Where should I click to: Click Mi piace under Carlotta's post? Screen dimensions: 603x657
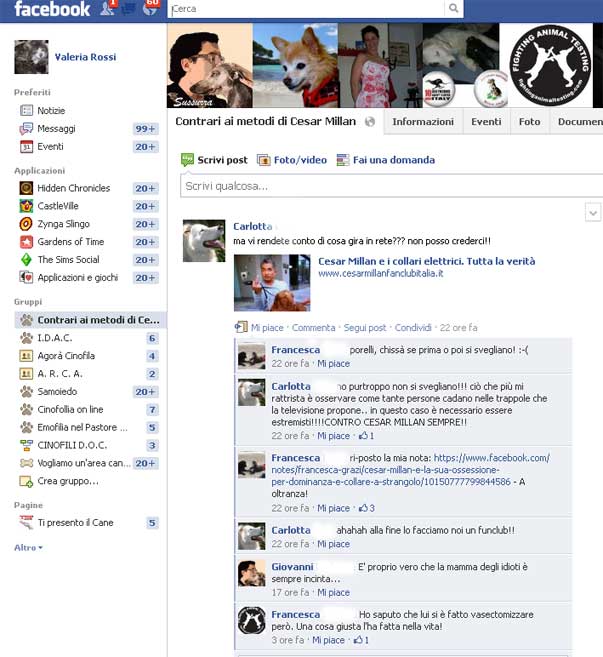pyautogui.click(x=266, y=328)
